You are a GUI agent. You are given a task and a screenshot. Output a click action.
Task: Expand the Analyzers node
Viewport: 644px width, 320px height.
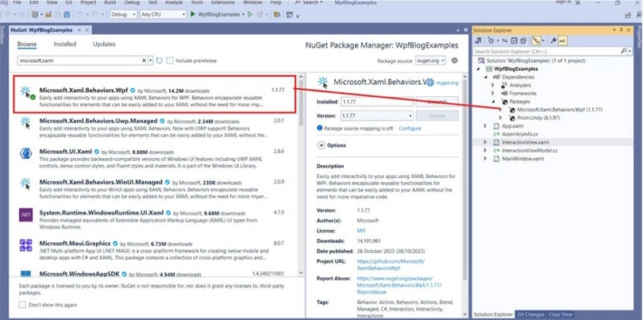click(x=493, y=85)
